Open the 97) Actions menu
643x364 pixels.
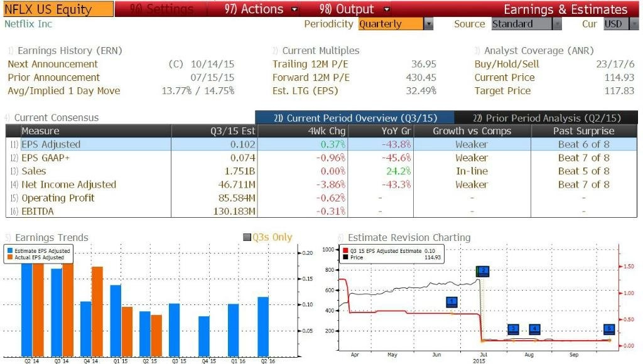point(254,9)
